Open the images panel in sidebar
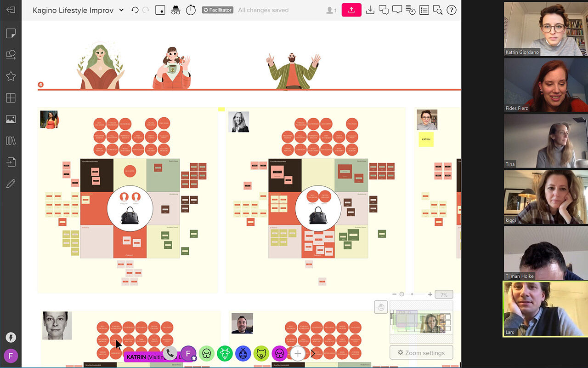 coord(11,120)
